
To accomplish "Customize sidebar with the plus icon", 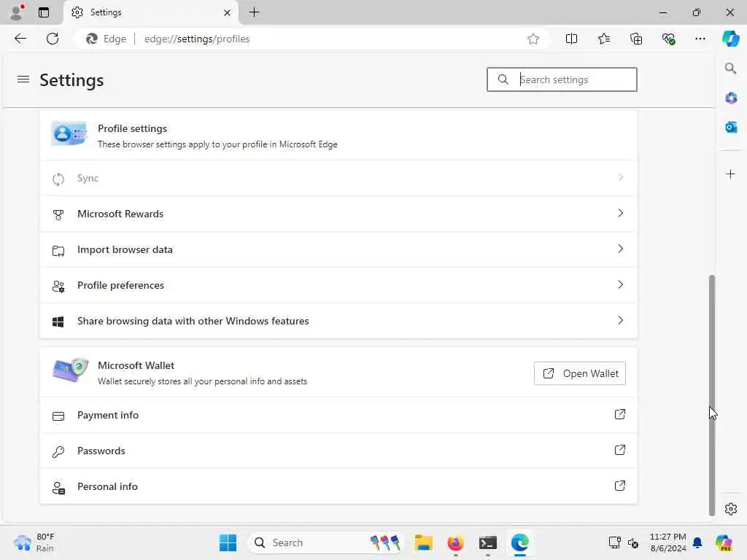I will pos(730,174).
